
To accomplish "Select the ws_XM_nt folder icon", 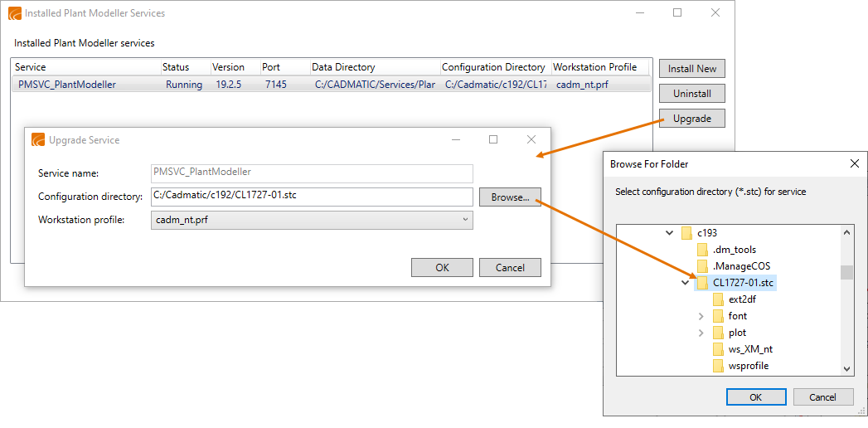I will click(x=719, y=349).
